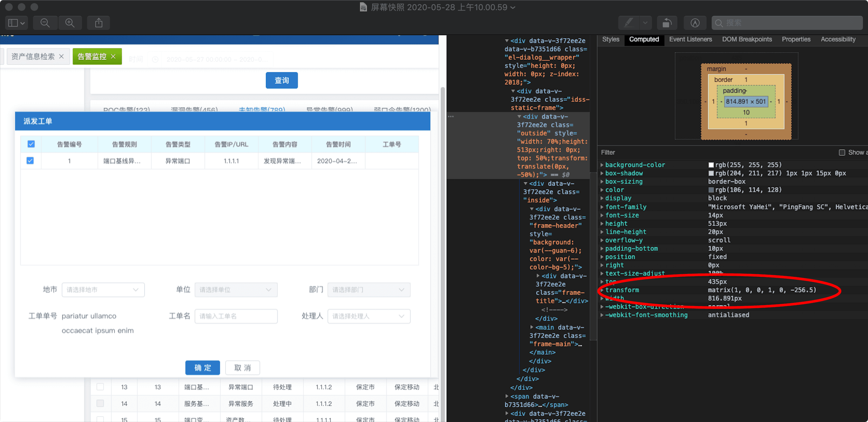The image size is (868, 422).
Task: Expand the transform property
Action: 602,290
